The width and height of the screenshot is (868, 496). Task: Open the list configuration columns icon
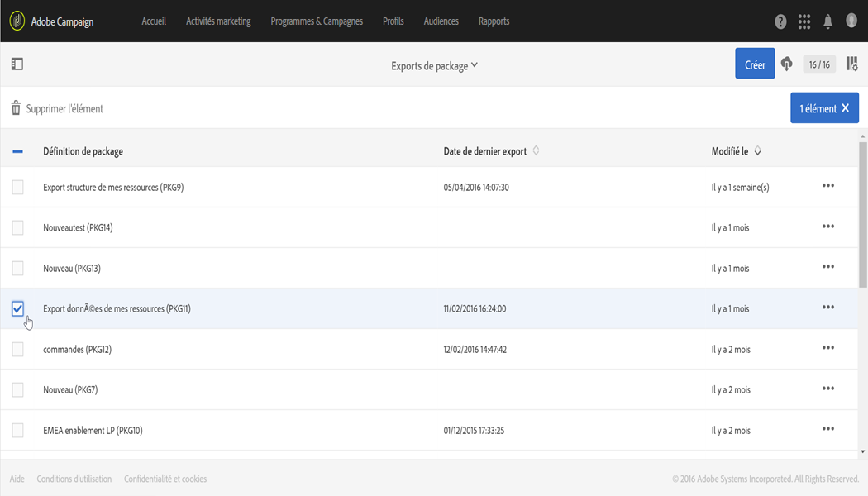(851, 64)
